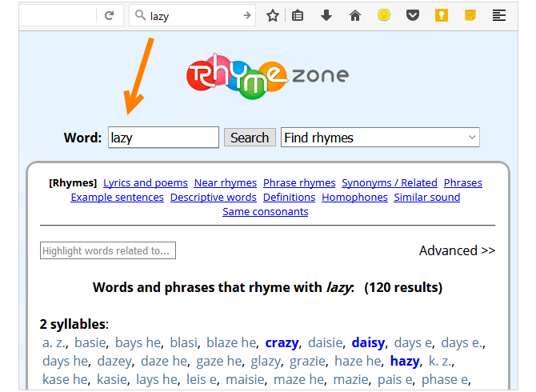This screenshot has height=392, width=536.
Task: Expand the Advanced >> options
Action: tap(457, 250)
